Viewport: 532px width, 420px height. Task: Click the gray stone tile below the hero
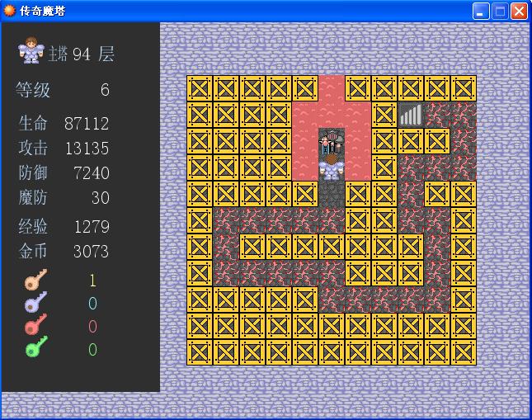(332, 194)
